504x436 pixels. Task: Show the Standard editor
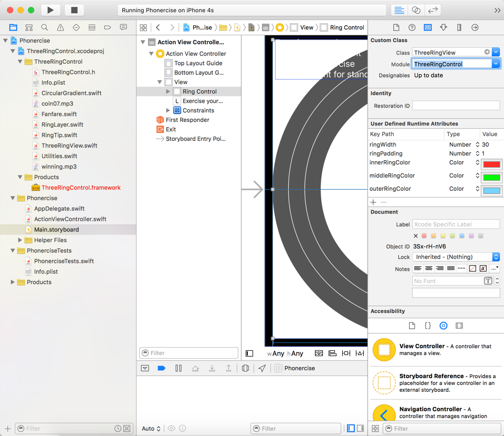pos(399,10)
